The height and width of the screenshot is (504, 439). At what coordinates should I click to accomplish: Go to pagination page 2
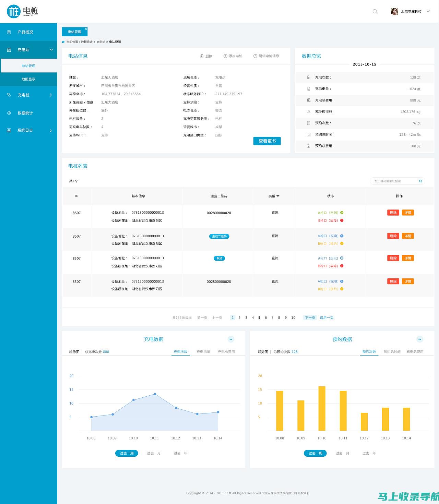(x=239, y=318)
